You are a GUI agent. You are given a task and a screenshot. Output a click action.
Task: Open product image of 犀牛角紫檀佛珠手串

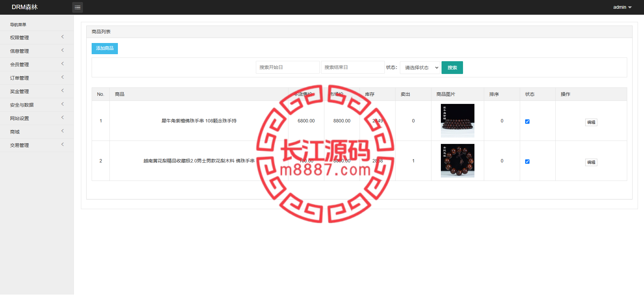click(458, 121)
